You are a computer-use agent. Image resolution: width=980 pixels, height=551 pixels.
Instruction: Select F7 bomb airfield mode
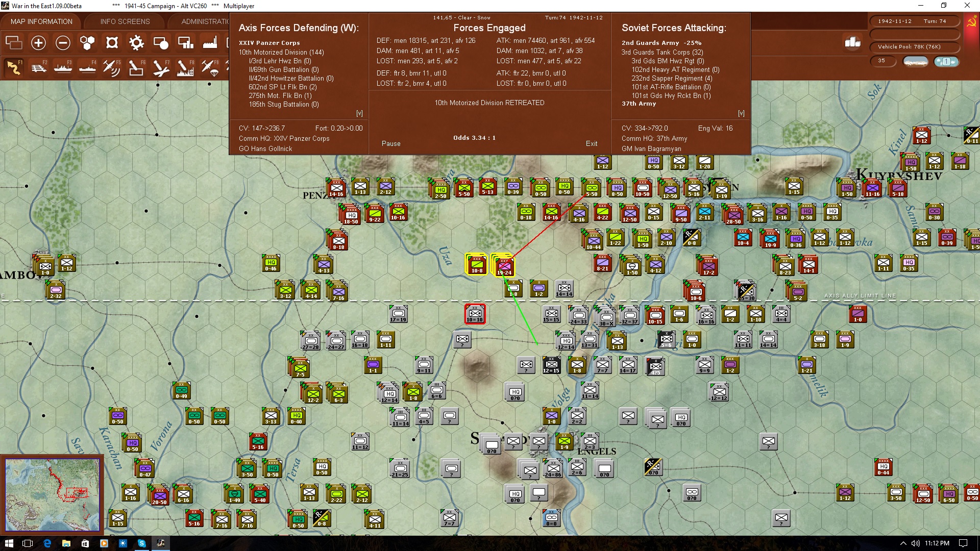pyautogui.click(x=161, y=67)
